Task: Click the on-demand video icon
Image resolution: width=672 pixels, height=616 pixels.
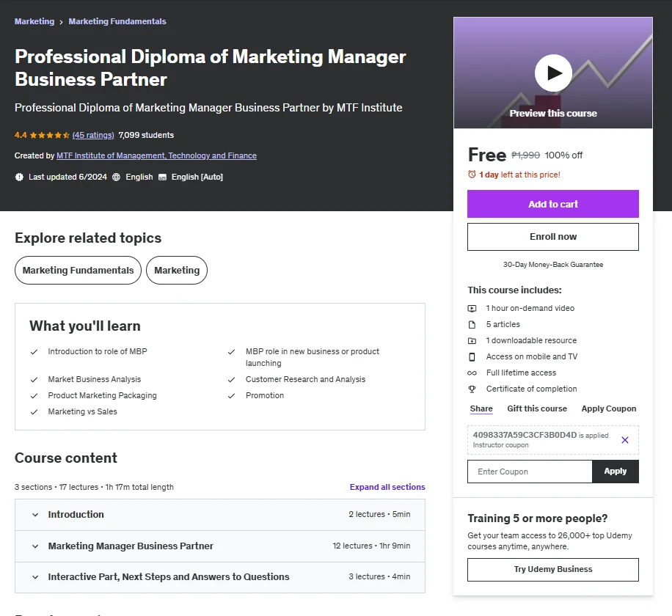Action: (472, 309)
